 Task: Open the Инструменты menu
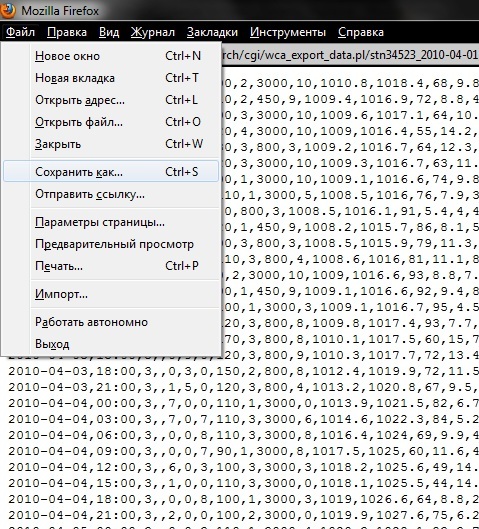point(288,32)
